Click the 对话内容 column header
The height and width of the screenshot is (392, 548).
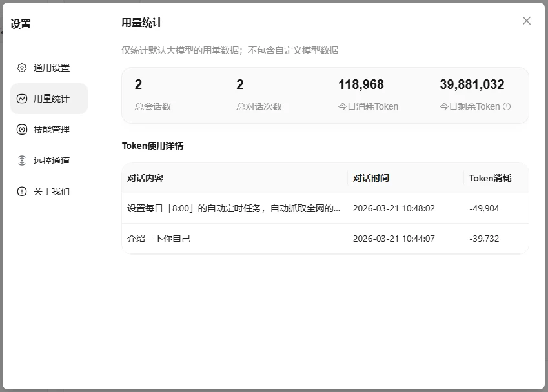[x=145, y=177]
